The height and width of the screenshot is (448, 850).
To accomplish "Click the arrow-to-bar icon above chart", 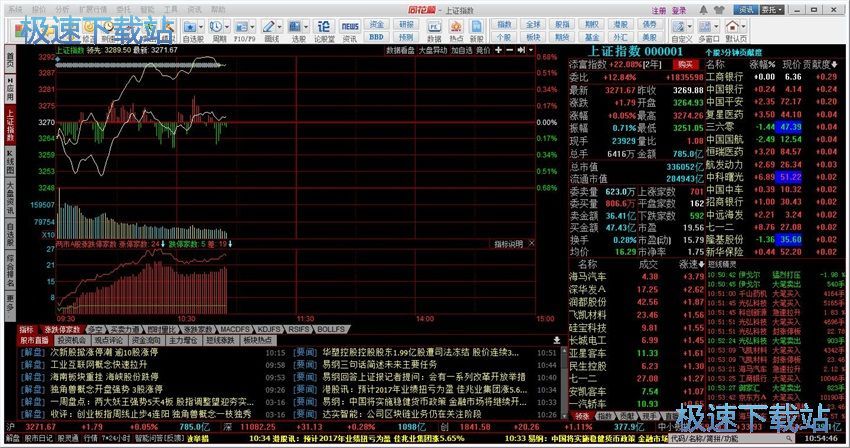I will pyautogui.click(x=521, y=50).
